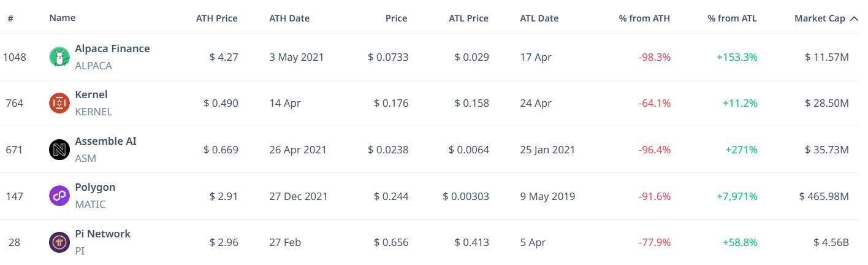Click the Alpaca Finance coin icon
The image size is (868, 265).
point(59,57)
